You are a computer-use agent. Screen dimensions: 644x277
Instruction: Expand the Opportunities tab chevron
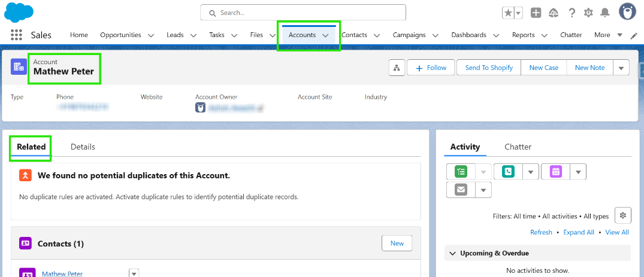(151, 35)
